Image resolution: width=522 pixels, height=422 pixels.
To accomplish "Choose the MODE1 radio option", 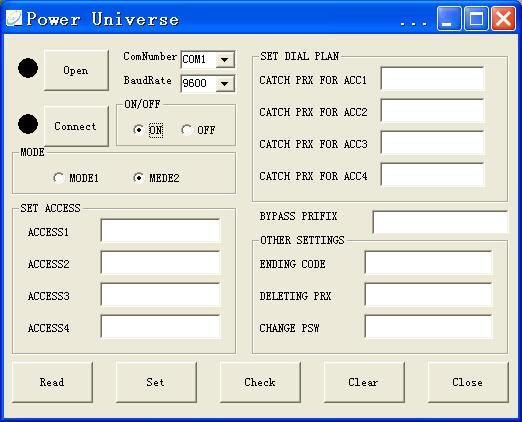I will [59, 178].
